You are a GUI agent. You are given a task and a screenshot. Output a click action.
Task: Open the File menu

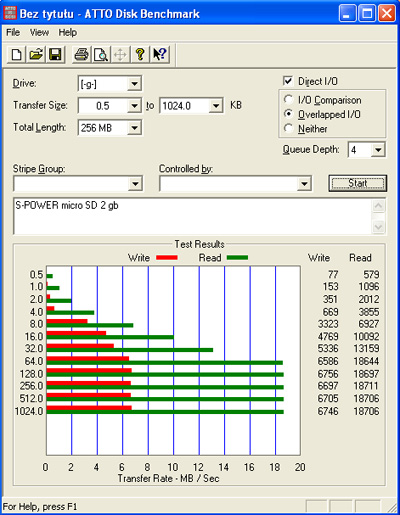(x=13, y=32)
